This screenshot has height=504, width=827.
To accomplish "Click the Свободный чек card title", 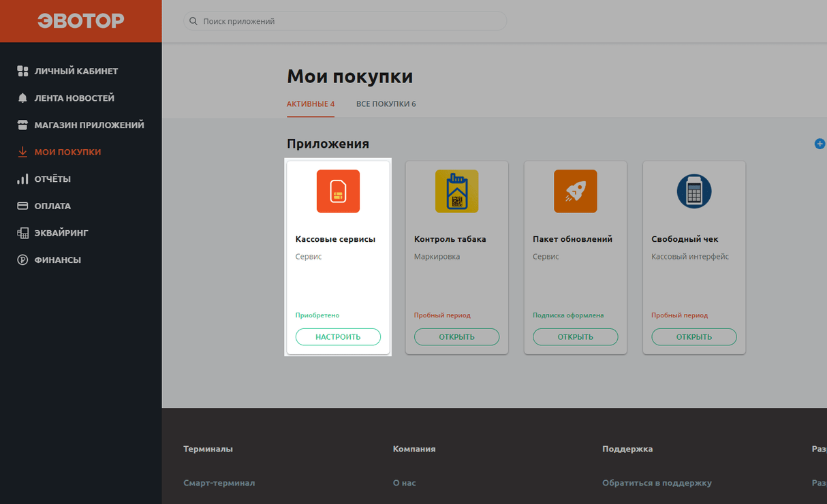I will (685, 239).
